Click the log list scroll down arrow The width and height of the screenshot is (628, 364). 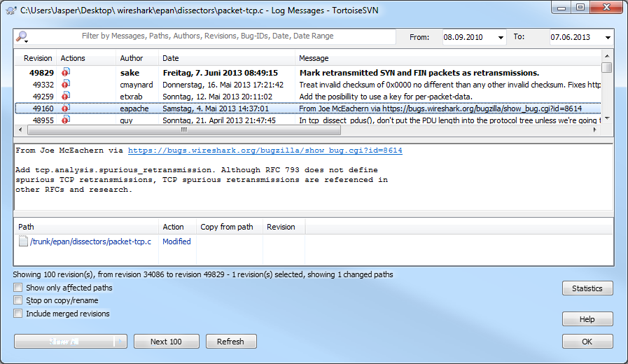coord(607,118)
